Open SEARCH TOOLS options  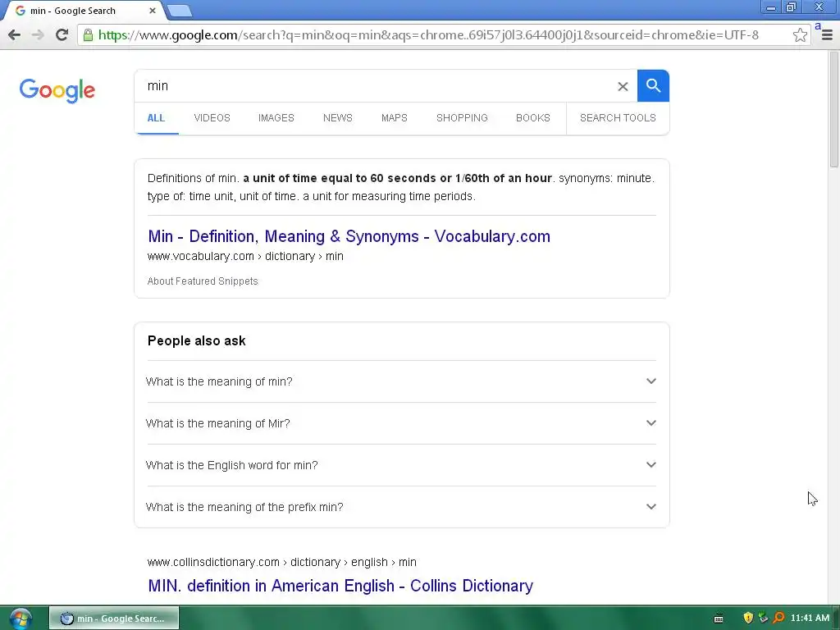(x=618, y=118)
